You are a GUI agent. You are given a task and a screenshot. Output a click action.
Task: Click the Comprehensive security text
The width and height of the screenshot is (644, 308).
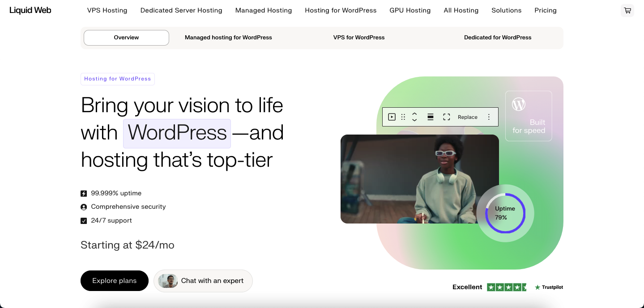[128, 207]
